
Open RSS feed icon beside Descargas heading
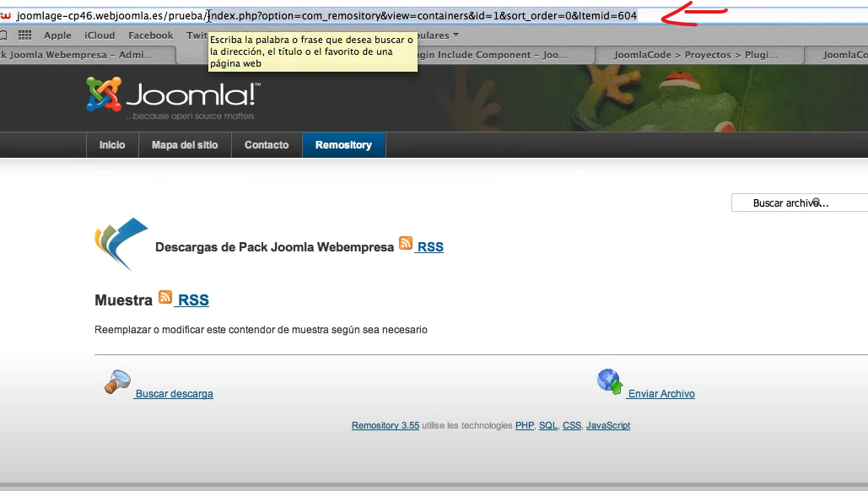pos(406,243)
